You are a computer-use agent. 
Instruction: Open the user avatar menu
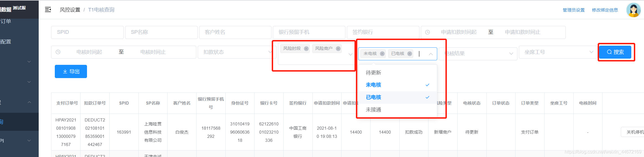(633, 10)
